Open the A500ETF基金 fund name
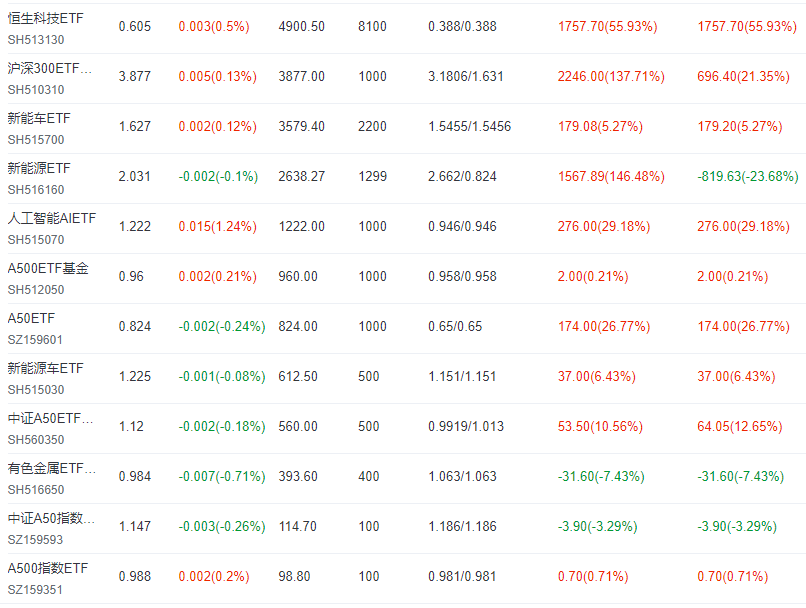This screenshot has width=806, height=608. (x=48, y=268)
